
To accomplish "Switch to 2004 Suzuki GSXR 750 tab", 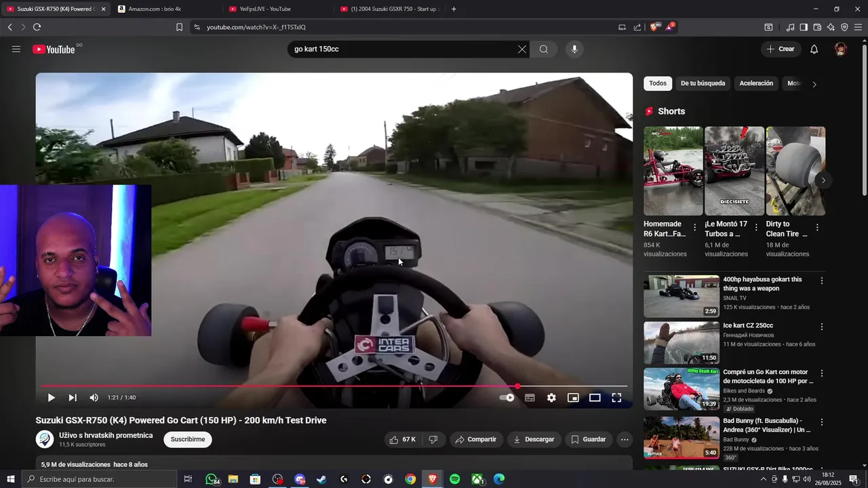I will pos(388,9).
